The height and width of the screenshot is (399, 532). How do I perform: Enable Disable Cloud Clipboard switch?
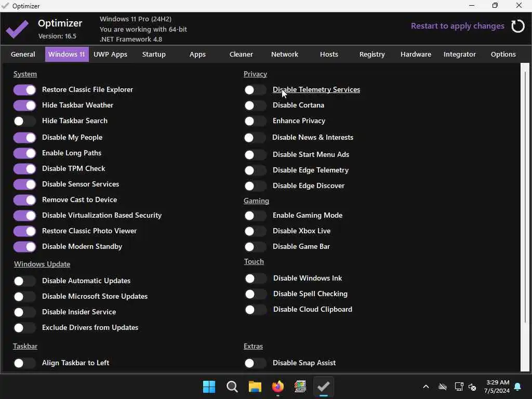256,310
